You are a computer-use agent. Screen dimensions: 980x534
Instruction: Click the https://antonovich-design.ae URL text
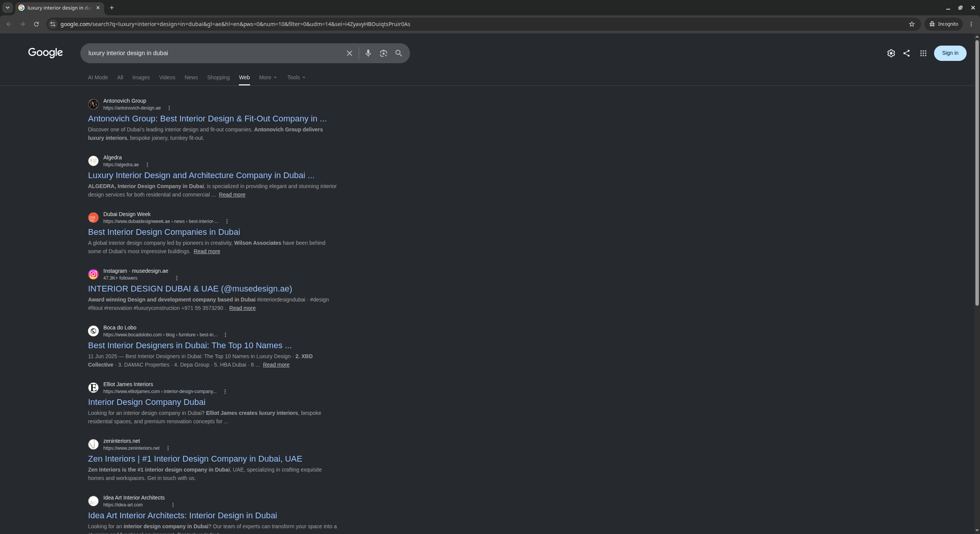click(x=132, y=108)
